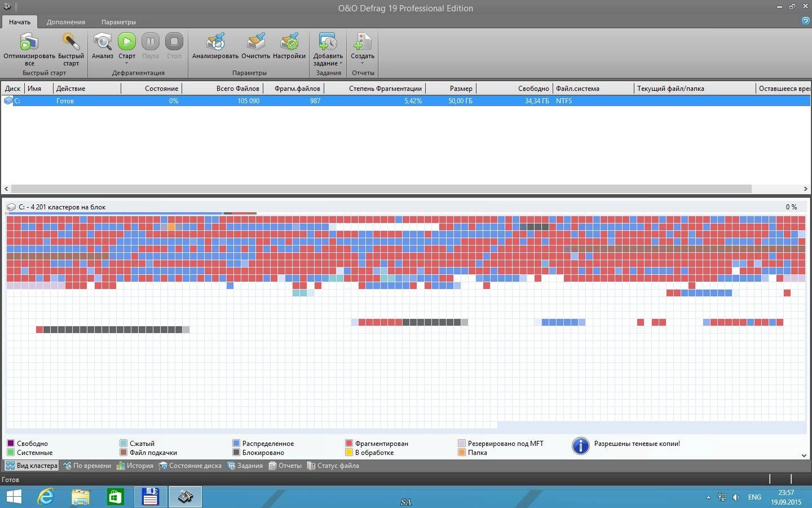The width and height of the screenshot is (812, 508).
Task: Click the network tray icon
Action: (x=722, y=497)
